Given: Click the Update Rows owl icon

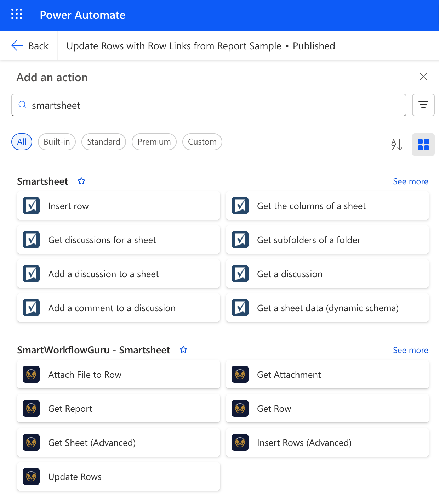Looking at the screenshot, I should 31,476.
